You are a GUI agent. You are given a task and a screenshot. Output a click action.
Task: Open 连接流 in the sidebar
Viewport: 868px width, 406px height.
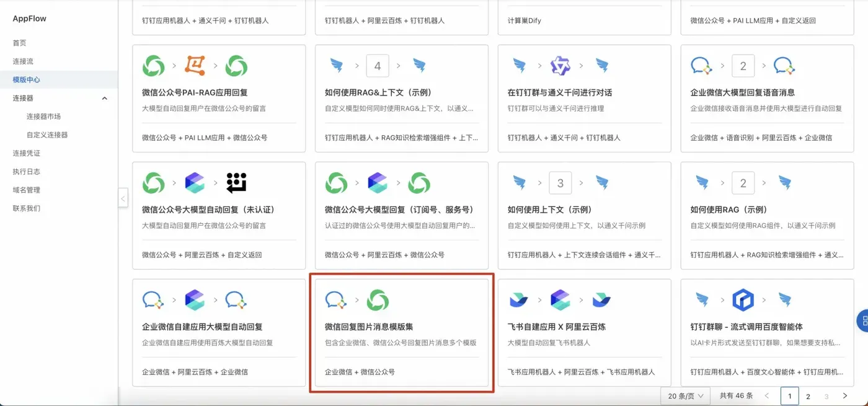[x=23, y=61]
